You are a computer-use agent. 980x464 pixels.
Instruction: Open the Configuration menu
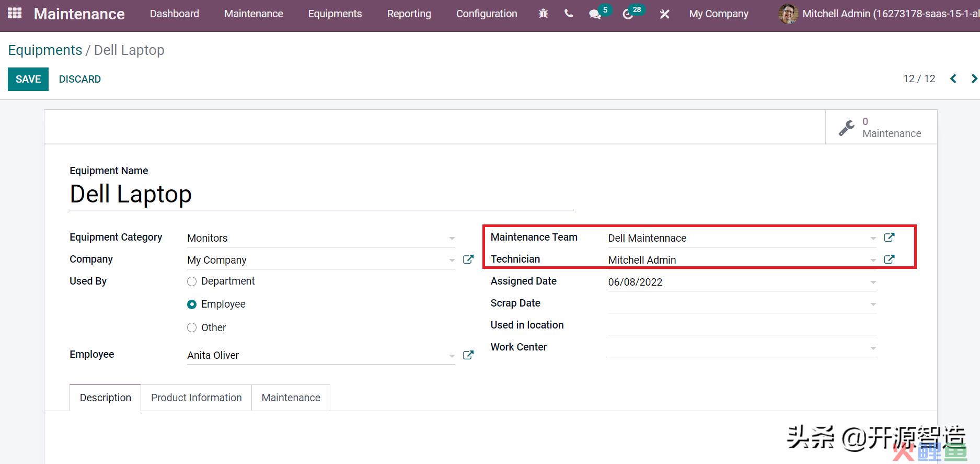(x=487, y=14)
